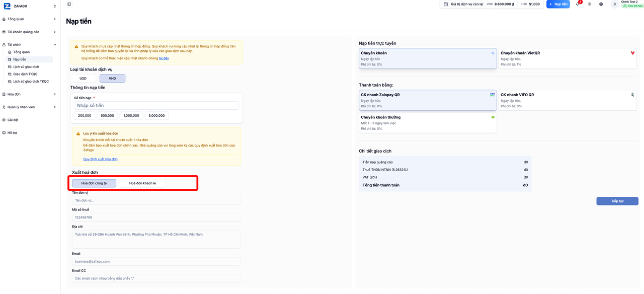Click the Tài chính bag icon
The image size is (644, 294).
[x=4, y=45]
